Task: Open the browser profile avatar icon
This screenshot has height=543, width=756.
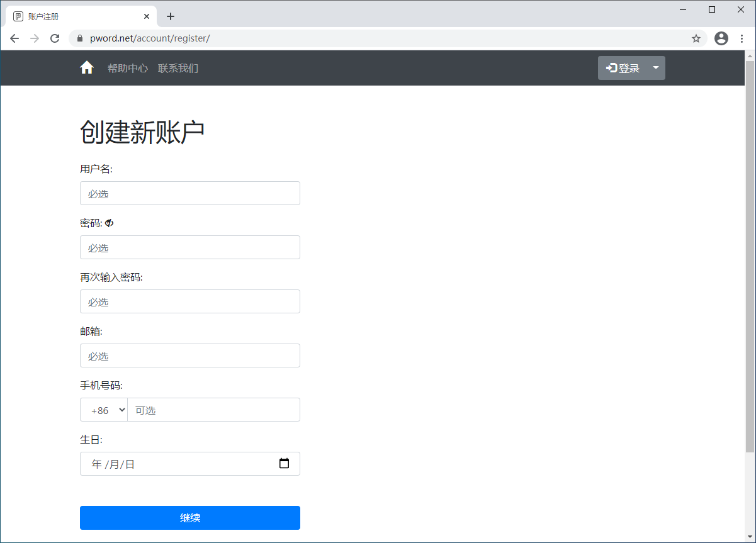Action: click(x=721, y=38)
